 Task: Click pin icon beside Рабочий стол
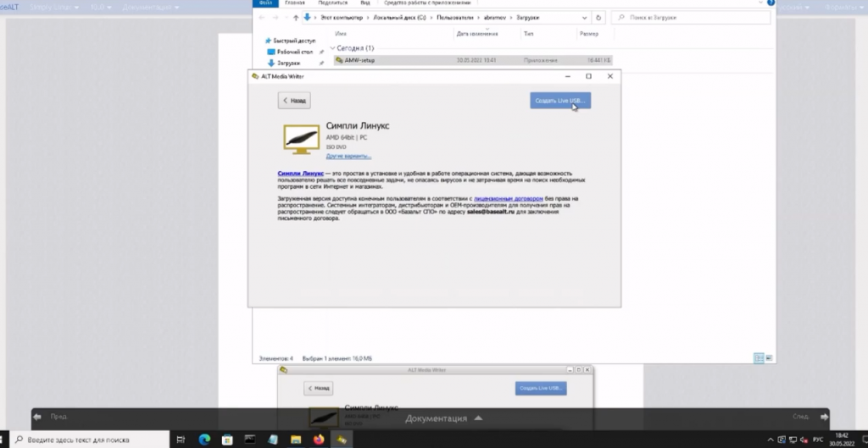pos(321,52)
